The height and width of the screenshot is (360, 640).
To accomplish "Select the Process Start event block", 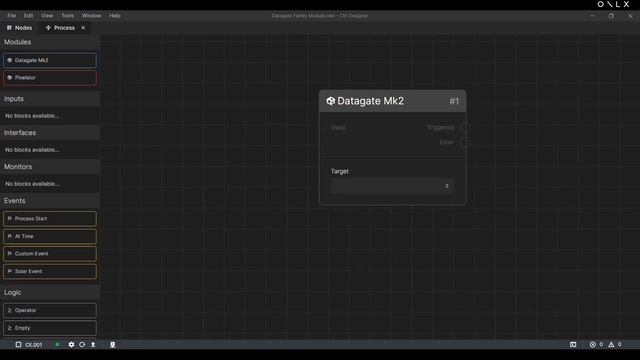I will tap(50, 218).
